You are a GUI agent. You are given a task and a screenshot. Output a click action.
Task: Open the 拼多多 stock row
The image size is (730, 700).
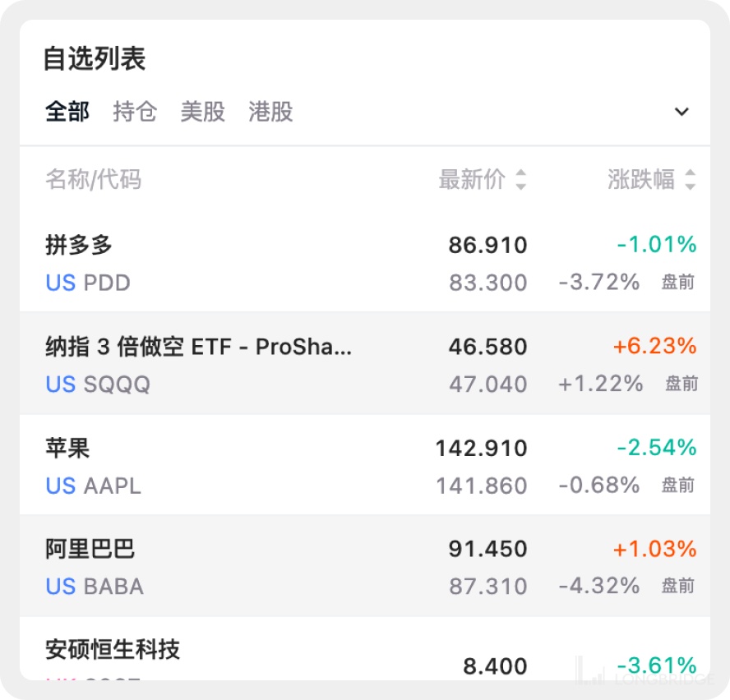click(x=79, y=245)
